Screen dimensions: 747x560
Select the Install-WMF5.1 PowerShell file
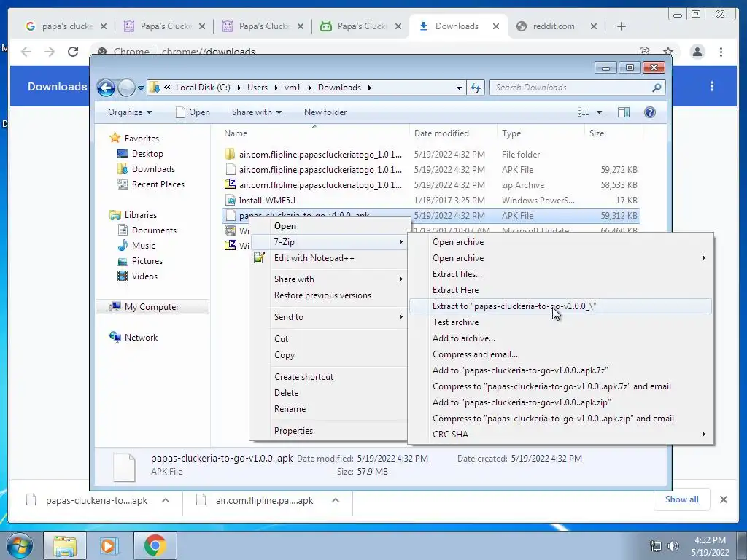click(430, 200)
